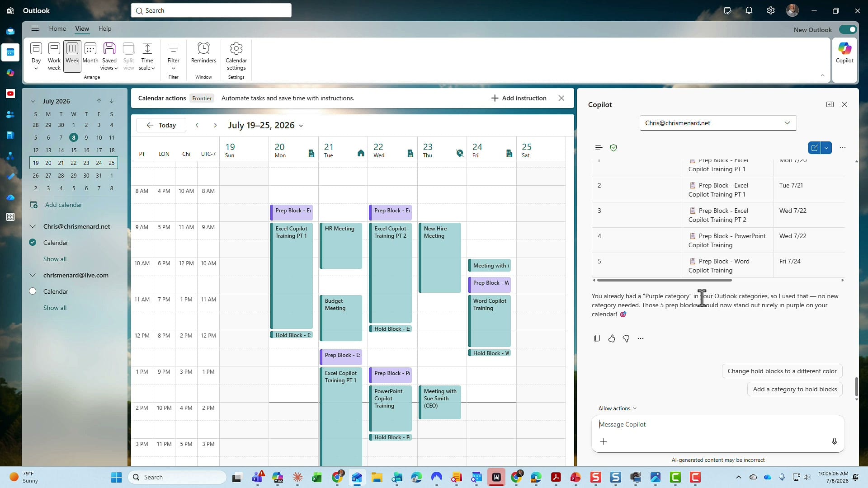Click the Message Copilot input field
This screenshot has height=488, width=868.
tap(717, 424)
